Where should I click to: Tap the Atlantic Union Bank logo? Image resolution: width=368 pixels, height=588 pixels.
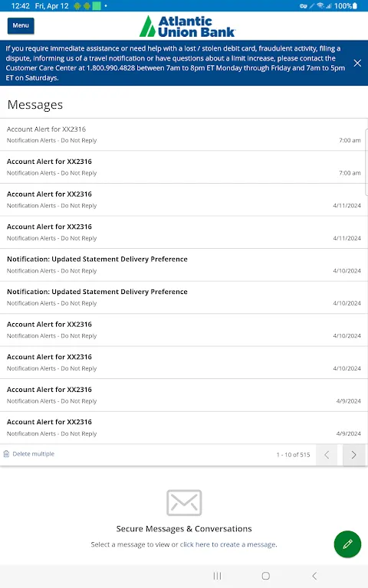(x=187, y=26)
